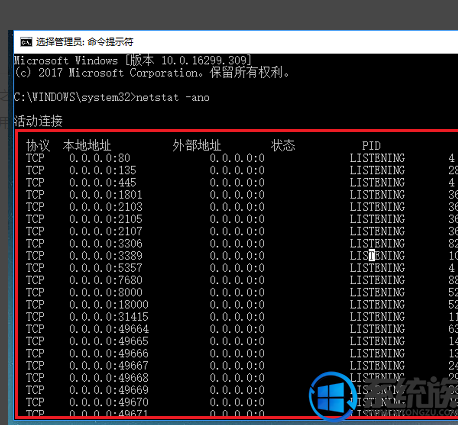Click local address 0.0.0.0:8000
This screenshot has height=425, width=458.
point(106,292)
